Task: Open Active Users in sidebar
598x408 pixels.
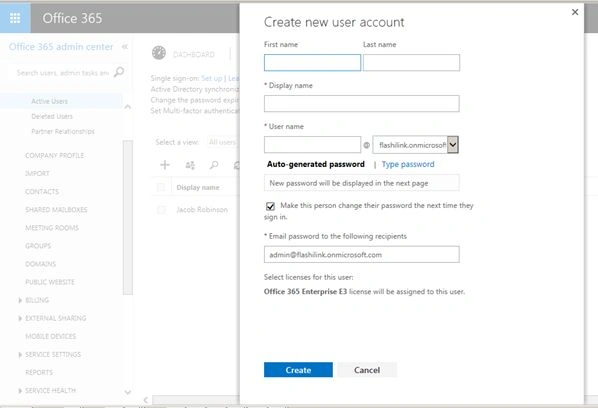Action: [50, 101]
